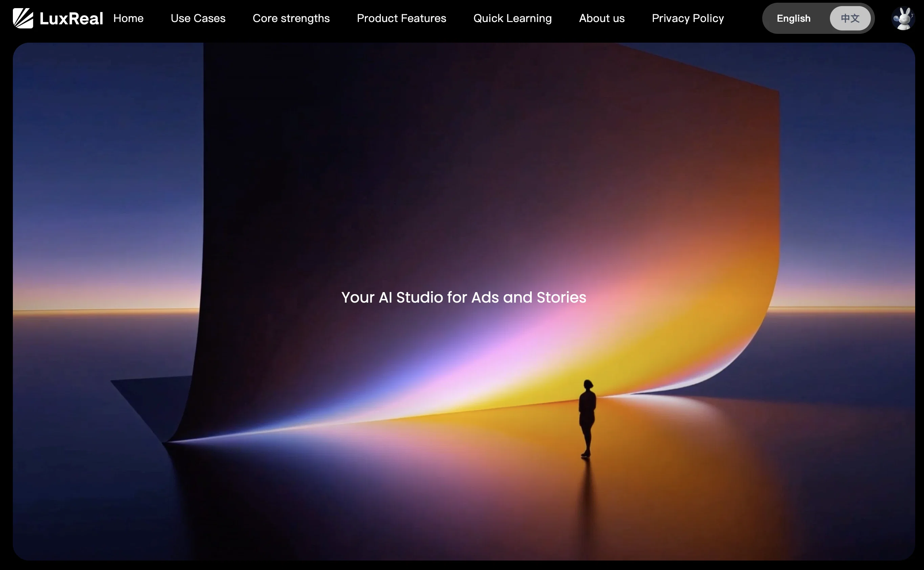Screen dimensions: 924x570
Task: Open the Use Cases section
Action: tap(198, 18)
